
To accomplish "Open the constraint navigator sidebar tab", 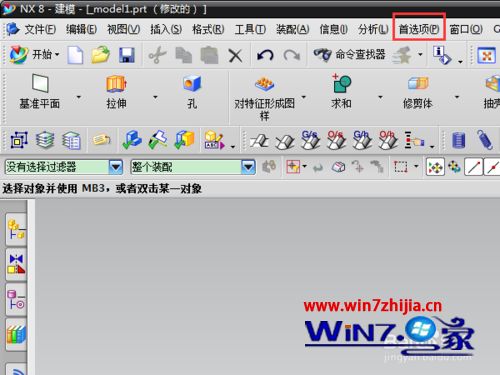I will pyautogui.click(x=16, y=264).
